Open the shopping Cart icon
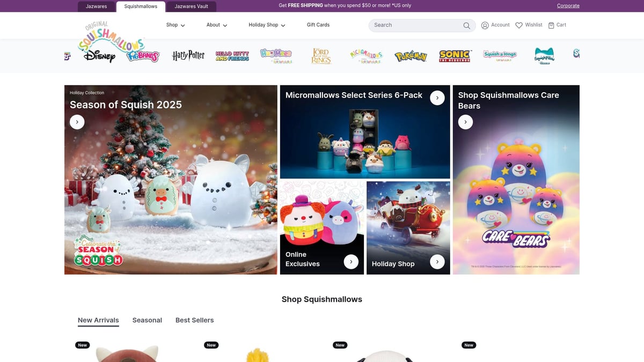 (551, 25)
